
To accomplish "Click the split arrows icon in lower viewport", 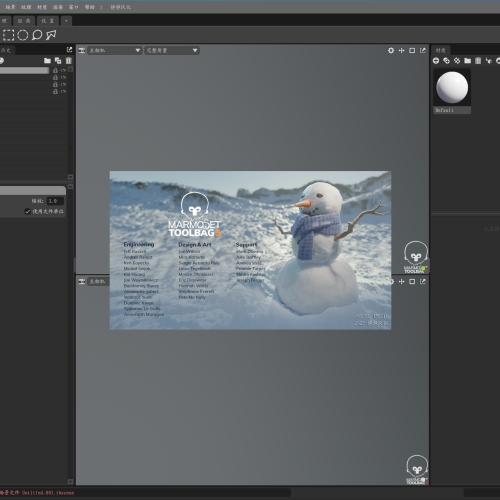I will 402,282.
